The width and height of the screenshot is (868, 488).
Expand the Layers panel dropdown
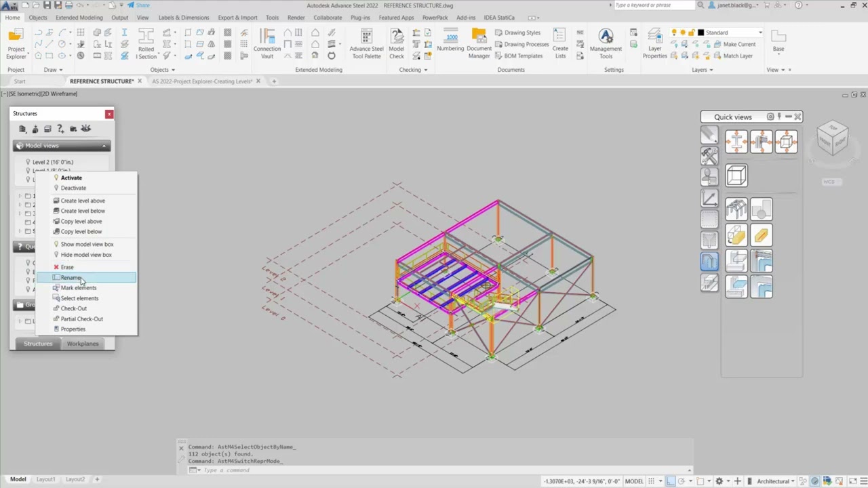pyautogui.click(x=702, y=70)
